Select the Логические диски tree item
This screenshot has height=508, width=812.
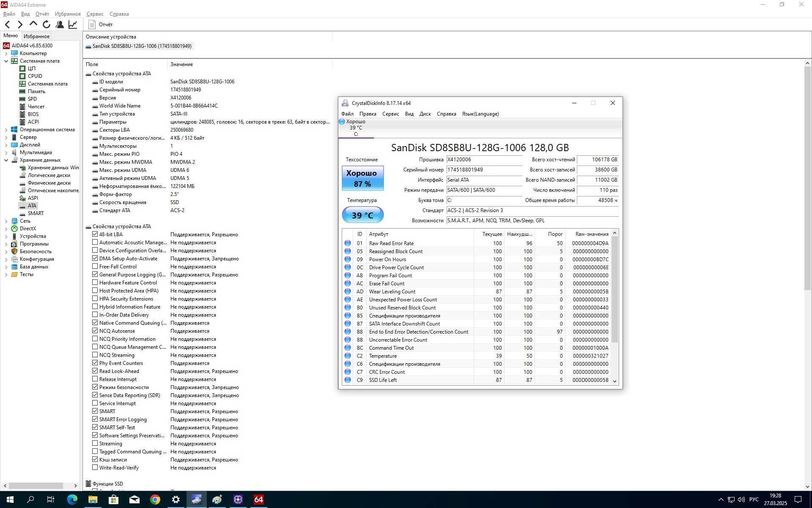click(x=49, y=175)
